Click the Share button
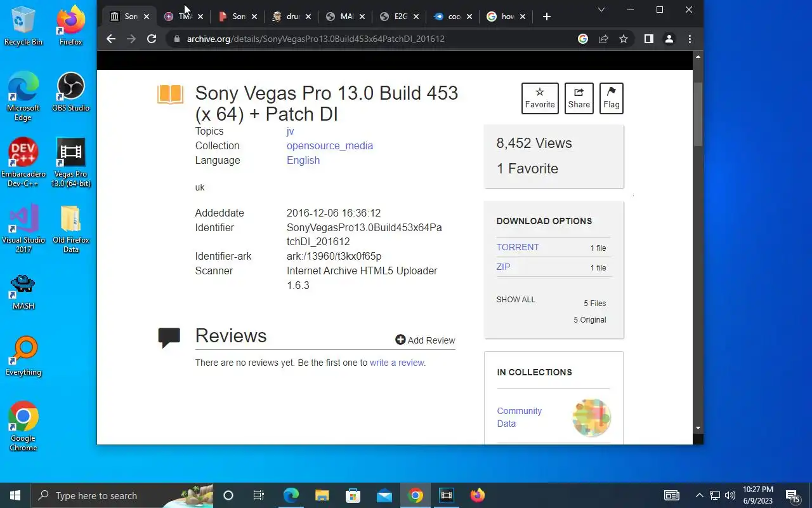812x508 pixels. coord(579,98)
